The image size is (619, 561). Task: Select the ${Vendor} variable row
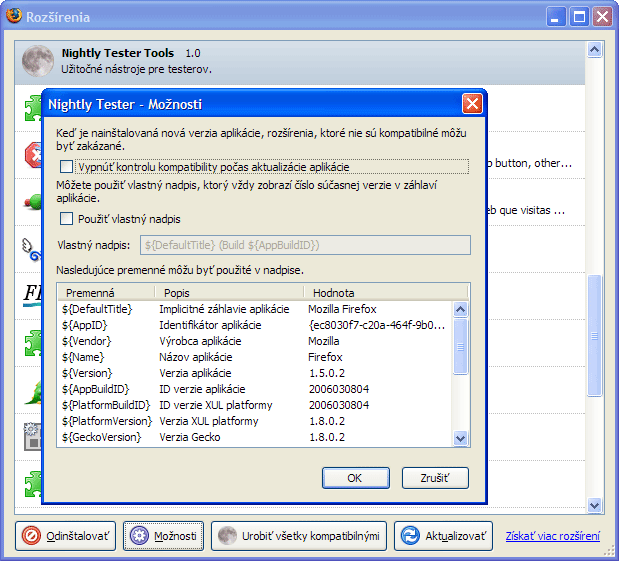(255, 341)
